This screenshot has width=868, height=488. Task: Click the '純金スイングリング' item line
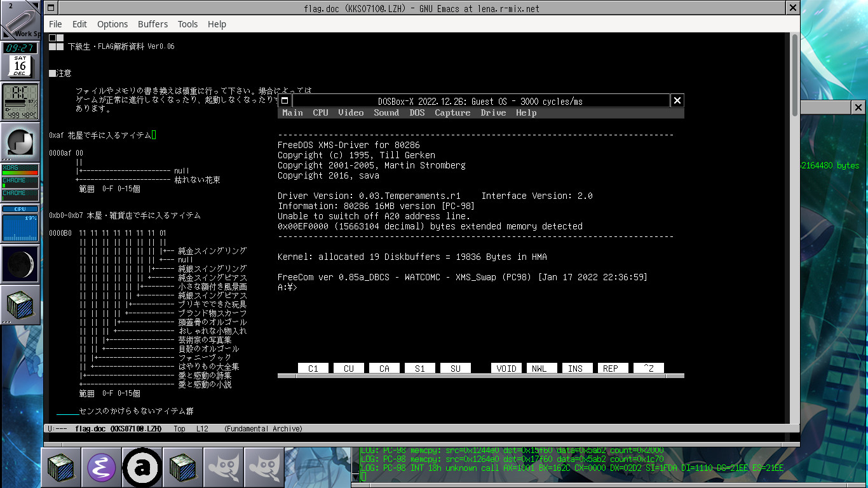click(x=212, y=251)
